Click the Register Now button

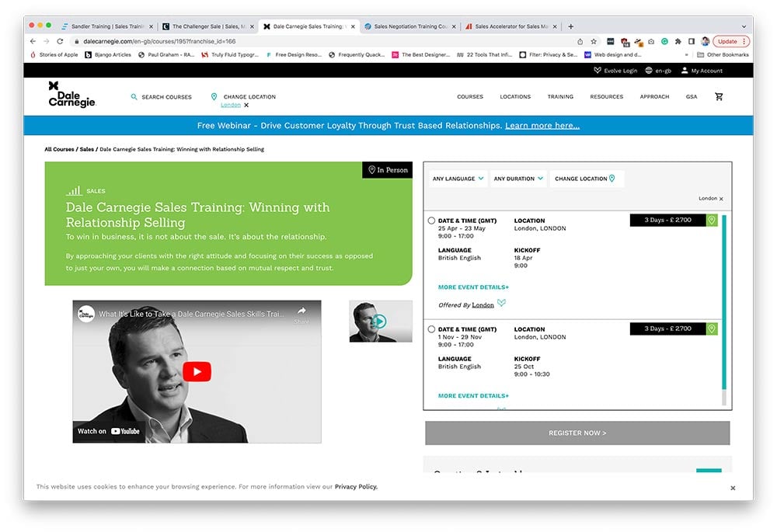577,433
